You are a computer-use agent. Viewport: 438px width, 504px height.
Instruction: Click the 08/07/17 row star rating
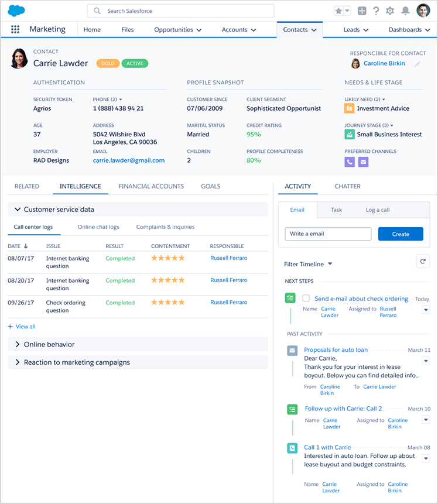pyautogui.click(x=168, y=258)
